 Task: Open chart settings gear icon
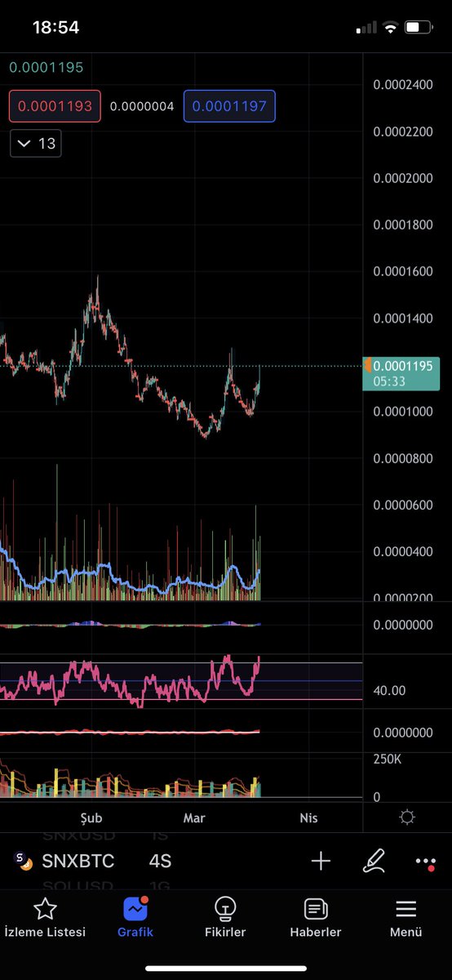coord(407,817)
